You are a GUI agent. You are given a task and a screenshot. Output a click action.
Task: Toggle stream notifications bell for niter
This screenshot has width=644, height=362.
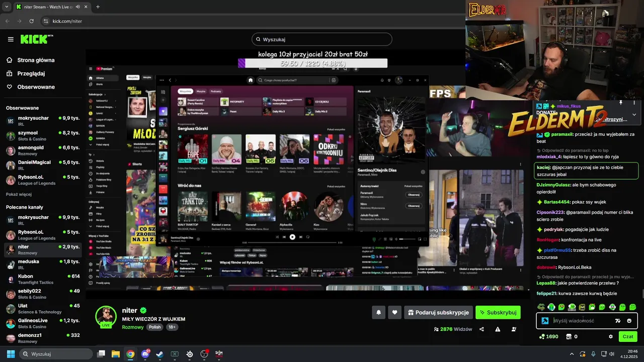378,312
